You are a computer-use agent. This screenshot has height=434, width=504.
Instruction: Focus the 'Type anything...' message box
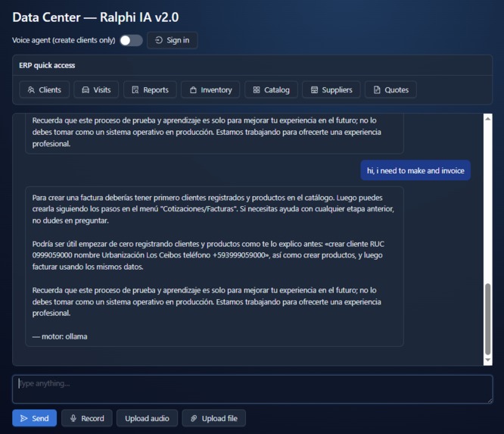[252, 389]
